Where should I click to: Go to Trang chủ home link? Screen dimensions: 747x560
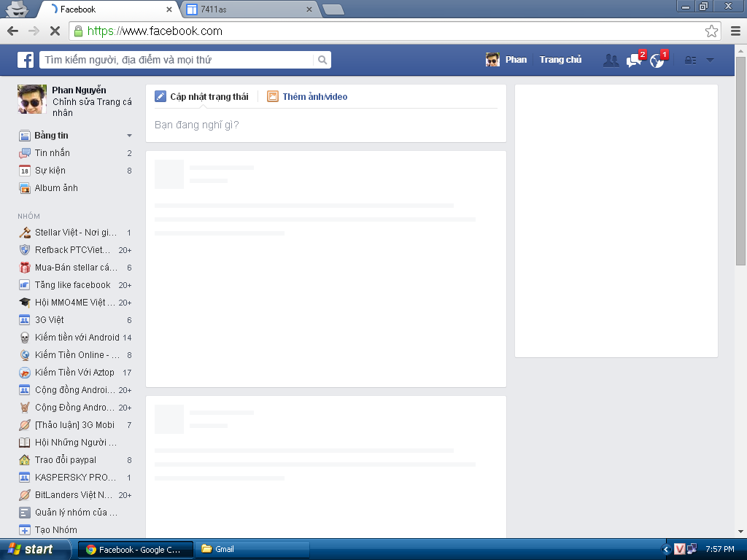coord(560,60)
